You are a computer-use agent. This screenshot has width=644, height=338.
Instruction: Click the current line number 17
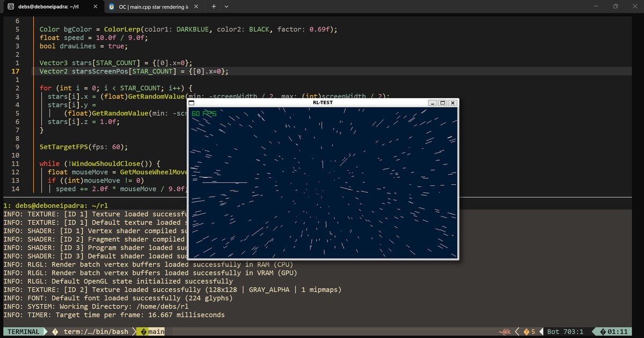(x=15, y=71)
